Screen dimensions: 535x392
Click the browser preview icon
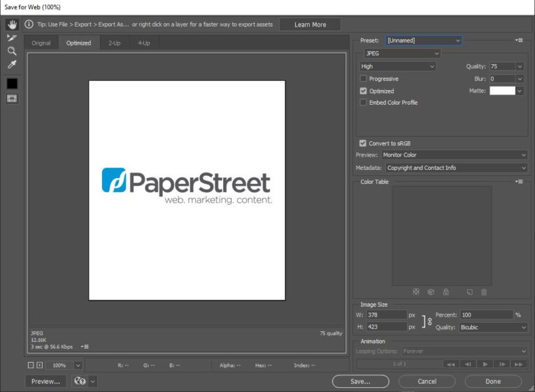[x=80, y=381]
